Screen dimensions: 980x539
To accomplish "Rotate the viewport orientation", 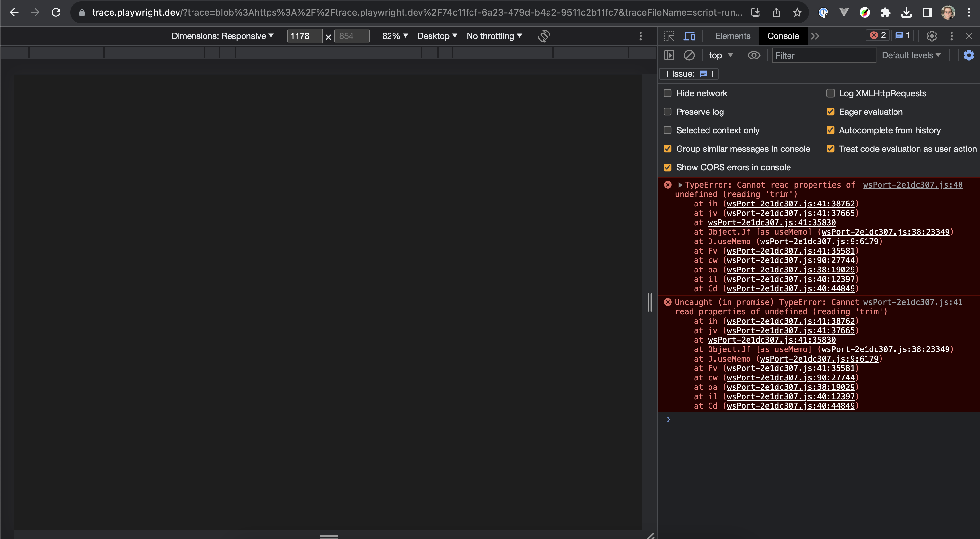I will point(544,36).
